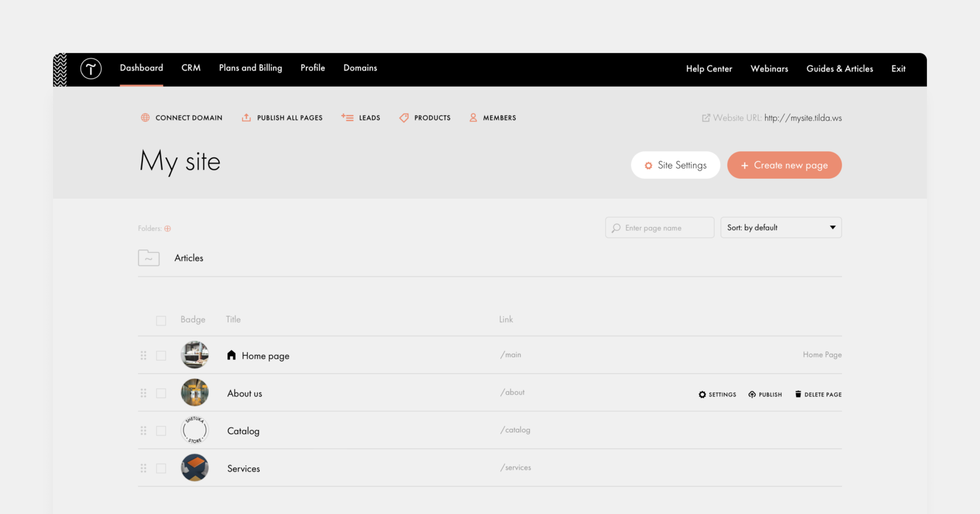Screen dimensions: 980x514
Task: Open Guides & Articles
Action: tap(839, 69)
